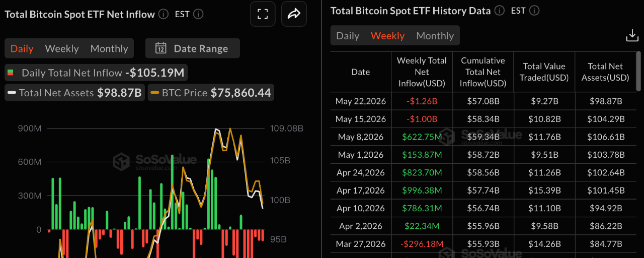The image size is (644, 258).
Task: Open the Date Range picker
Action: click(193, 48)
